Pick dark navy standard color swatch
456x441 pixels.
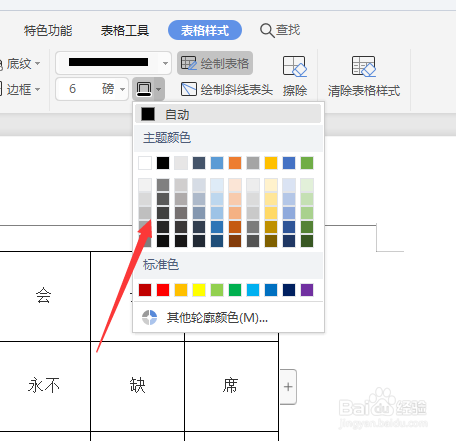tap(289, 290)
